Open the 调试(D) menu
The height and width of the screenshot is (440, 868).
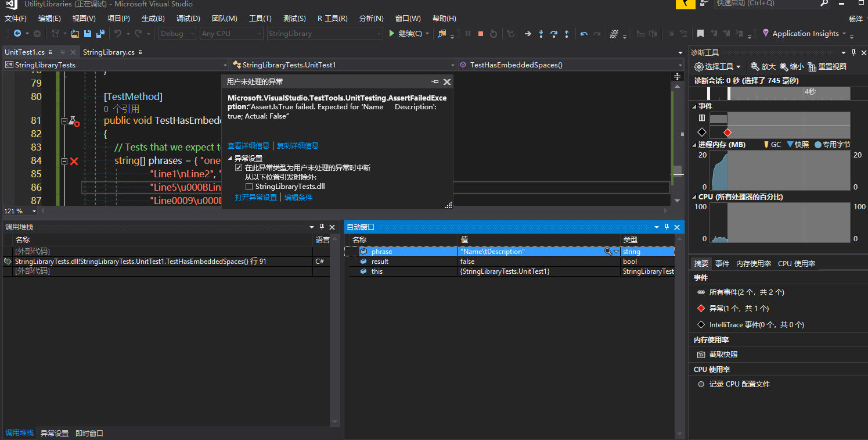coord(188,19)
